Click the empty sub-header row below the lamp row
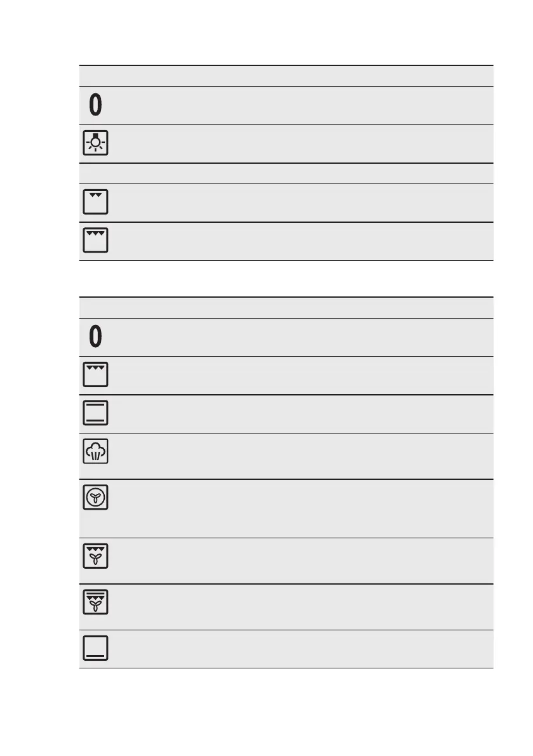Image resolution: width=533 pixels, height=756 pixels. point(286,173)
